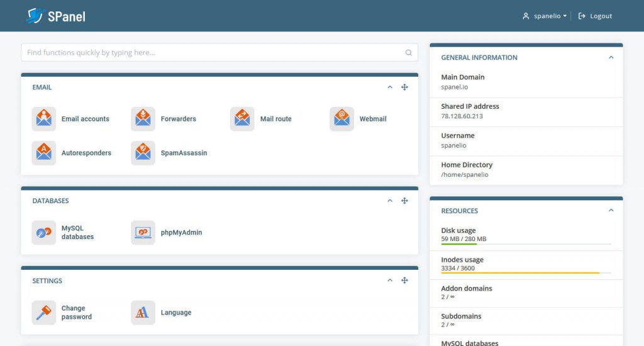Click the Logout link
The width and height of the screenshot is (644, 346).
click(x=595, y=16)
